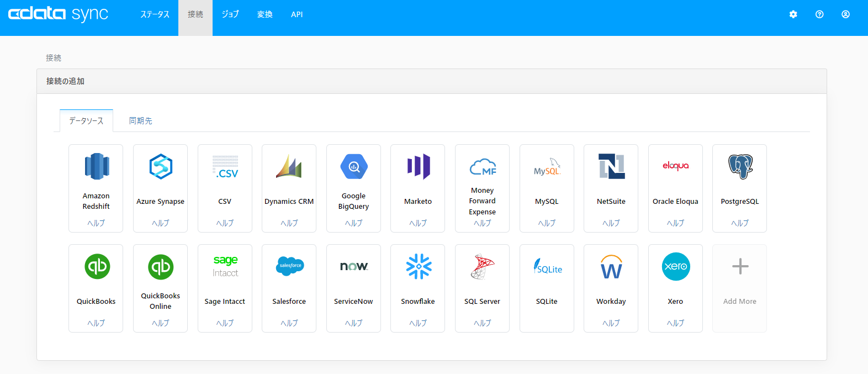This screenshot has height=374, width=868.
Task: Switch to the データソース tab
Action: [x=86, y=120]
